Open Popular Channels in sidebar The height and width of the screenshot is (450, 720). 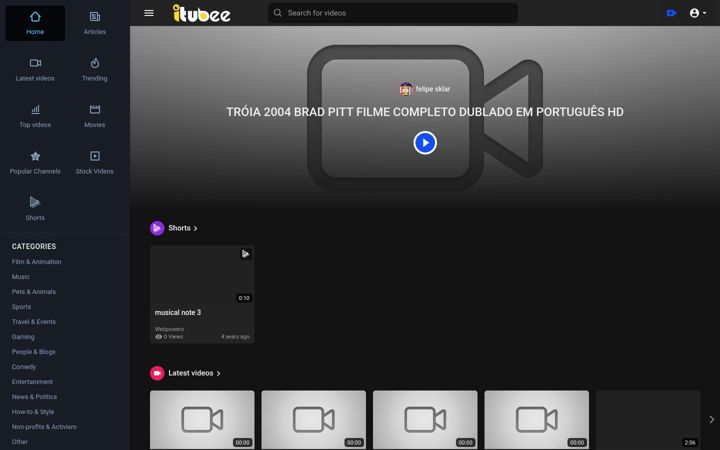35,163
